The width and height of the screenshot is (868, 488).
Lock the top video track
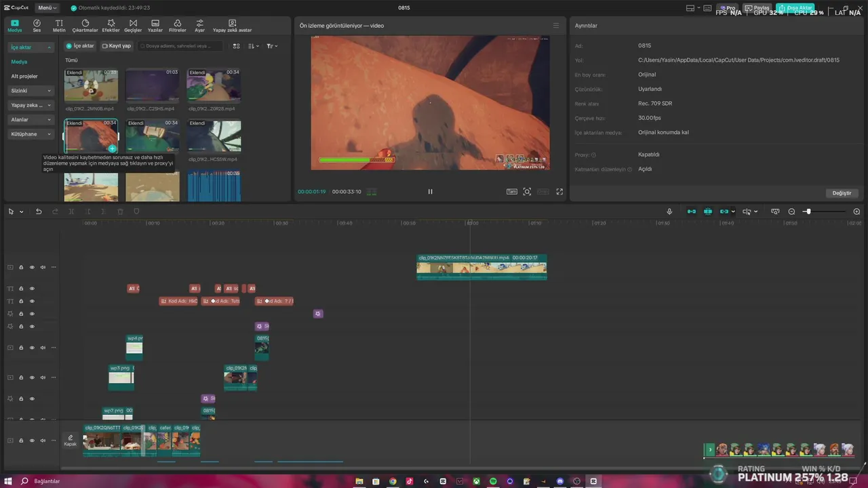pos(21,267)
